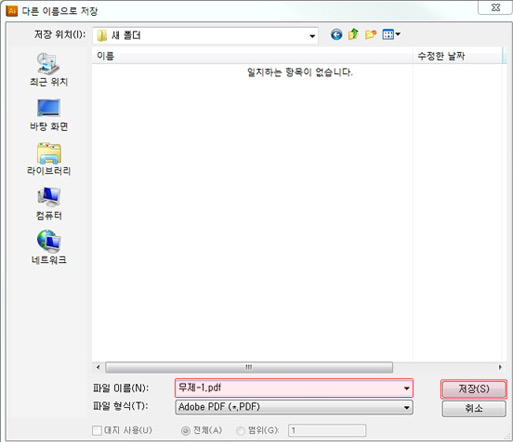Select the 범위 radio button
This screenshot has height=442, width=513.
click(x=240, y=431)
